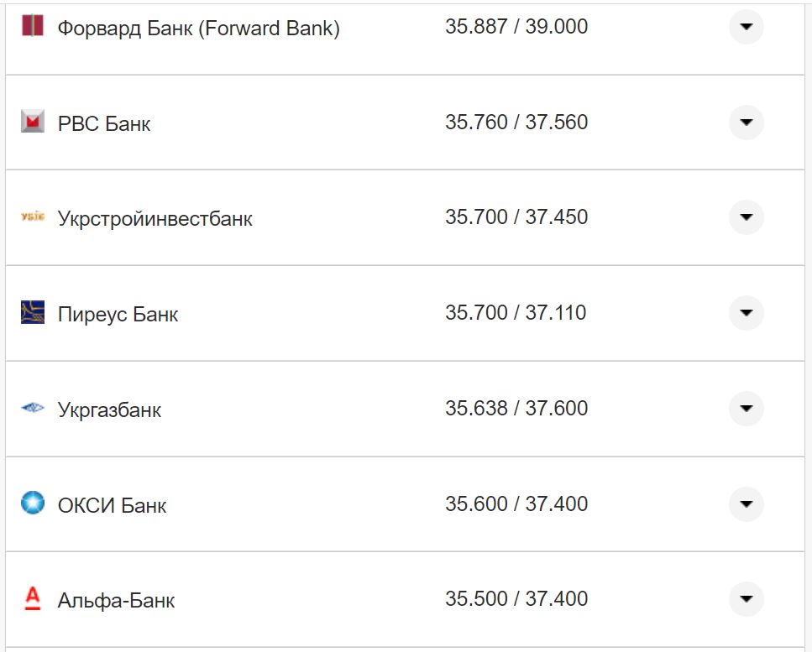Click the РВС Банк logo icon
This screenshot has height=652, width=812.
point(32,122)
